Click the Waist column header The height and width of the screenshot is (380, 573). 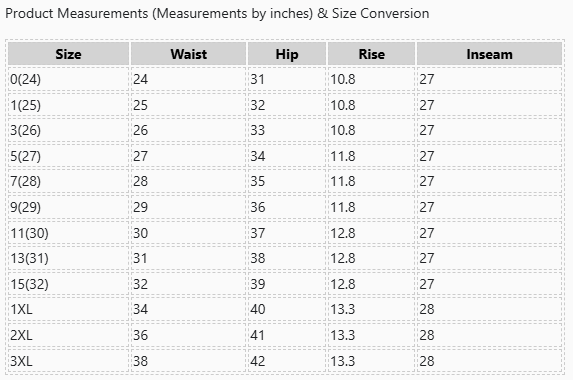point(189,54)
